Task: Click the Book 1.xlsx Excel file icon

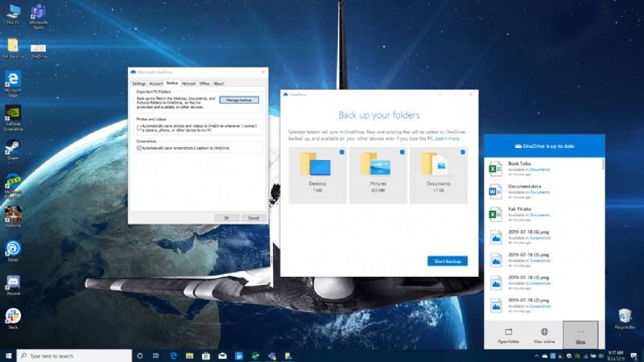Action: click(495, 168)
